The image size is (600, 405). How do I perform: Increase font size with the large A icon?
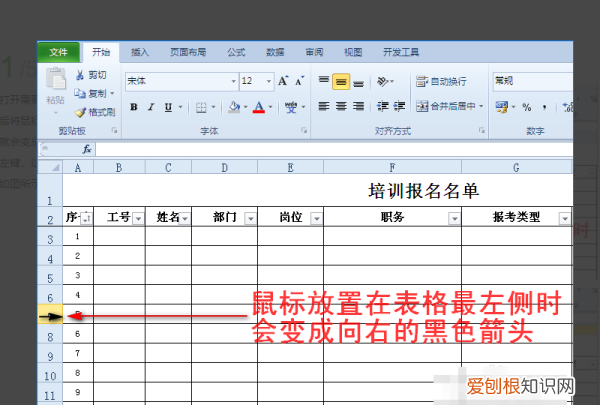283,81
